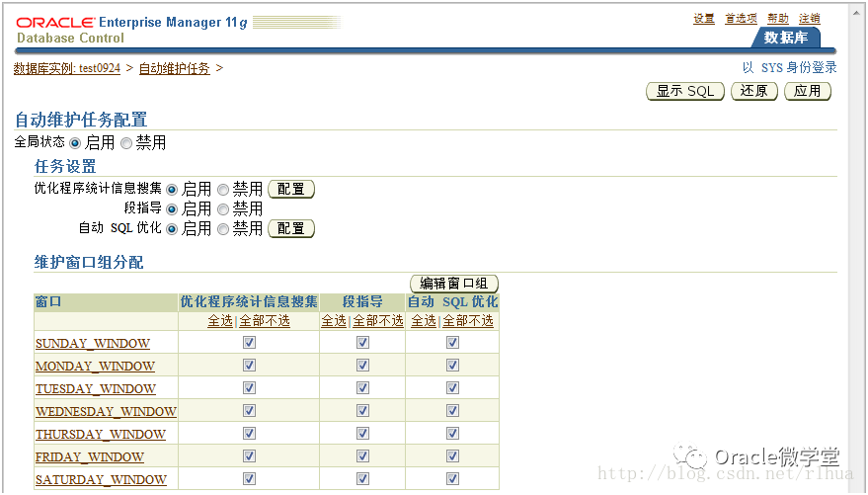This screenshot has height=495, width=868.
Task: Select 禁用 for 优化程序统计信息搜集
Action: (223, 190)
